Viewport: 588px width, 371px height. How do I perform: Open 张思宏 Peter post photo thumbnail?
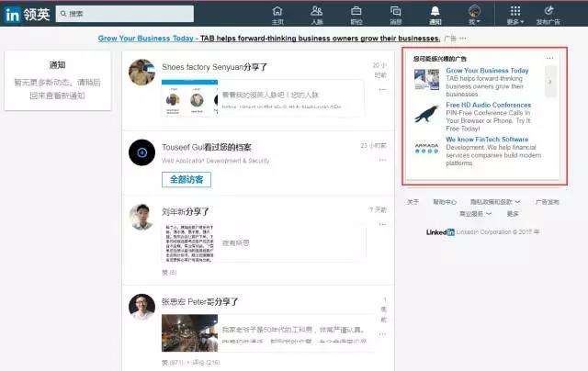[x=190, y=333]
